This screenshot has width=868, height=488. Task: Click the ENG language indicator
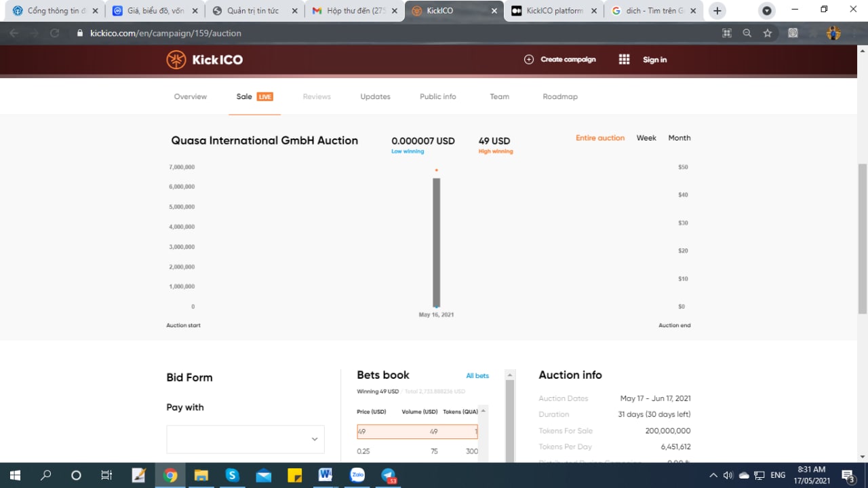[x=778, y=475]
